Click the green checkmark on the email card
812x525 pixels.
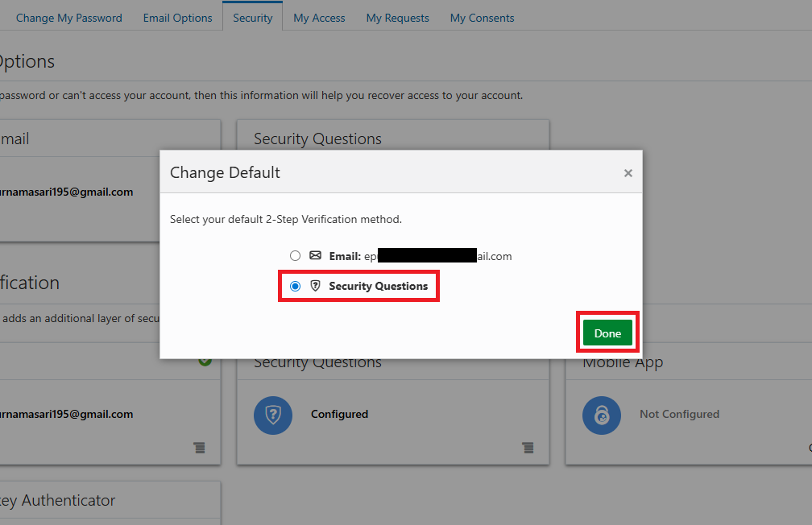(x=205, y=362)
